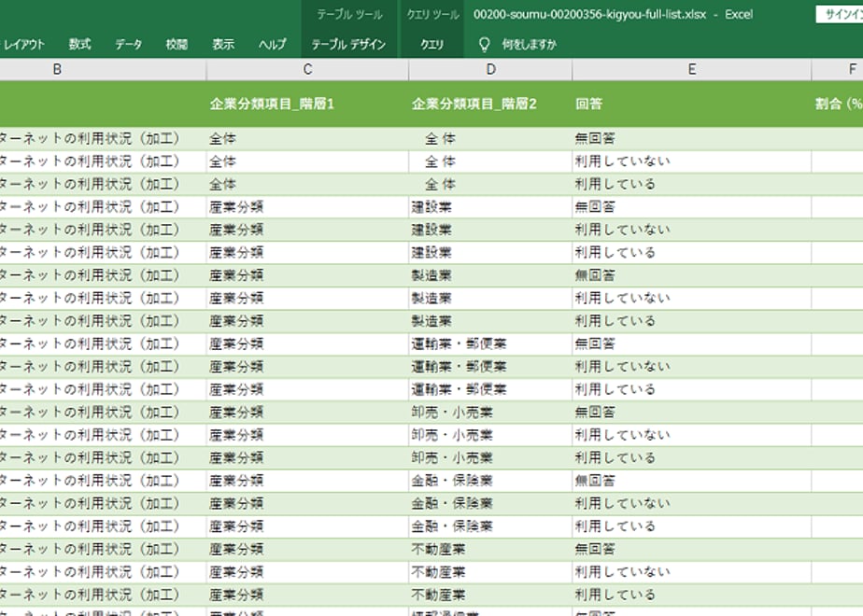863x616 pixels.
Task: Select 利用していない cell in 卸売・小売業 row
Action: (x=692, y=435)
